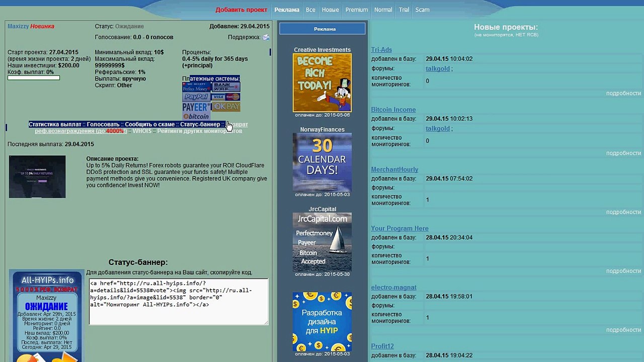Click the Наши инвестиции: $200.00 text

click(43, 65)
